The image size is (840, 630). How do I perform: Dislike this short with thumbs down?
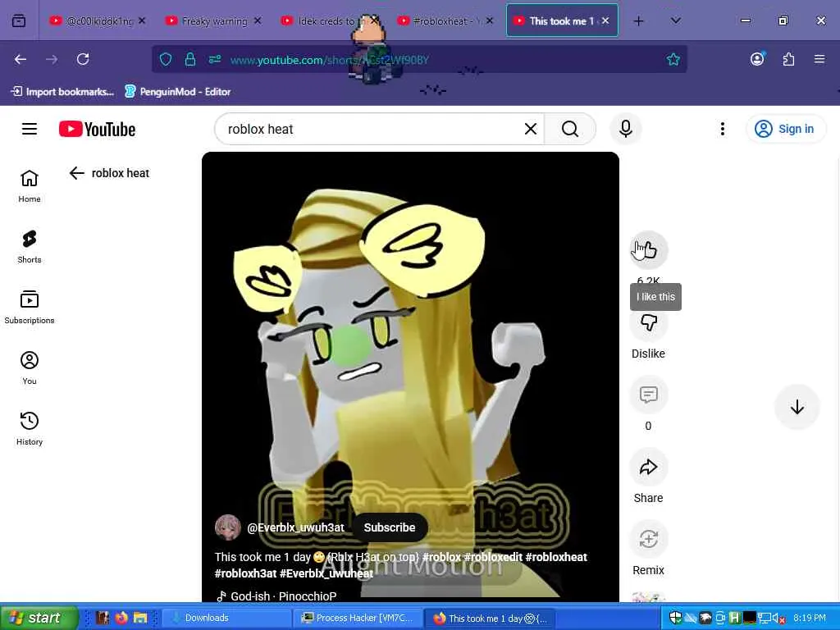[648, 322]
